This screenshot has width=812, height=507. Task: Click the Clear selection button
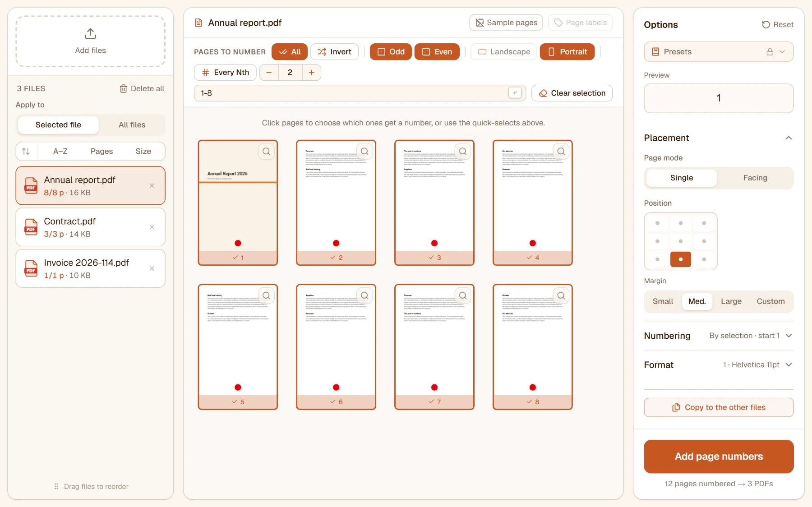(x=572, y=93)
